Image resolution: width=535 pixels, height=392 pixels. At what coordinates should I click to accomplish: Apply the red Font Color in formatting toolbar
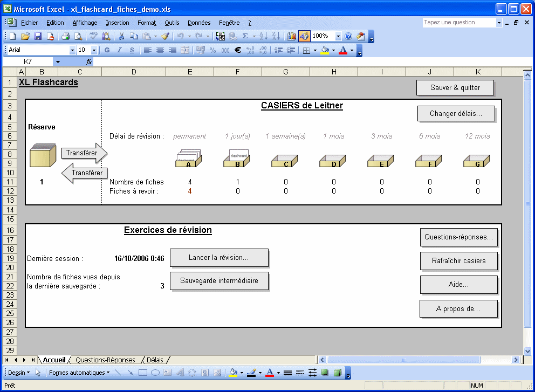pos(343,50)
